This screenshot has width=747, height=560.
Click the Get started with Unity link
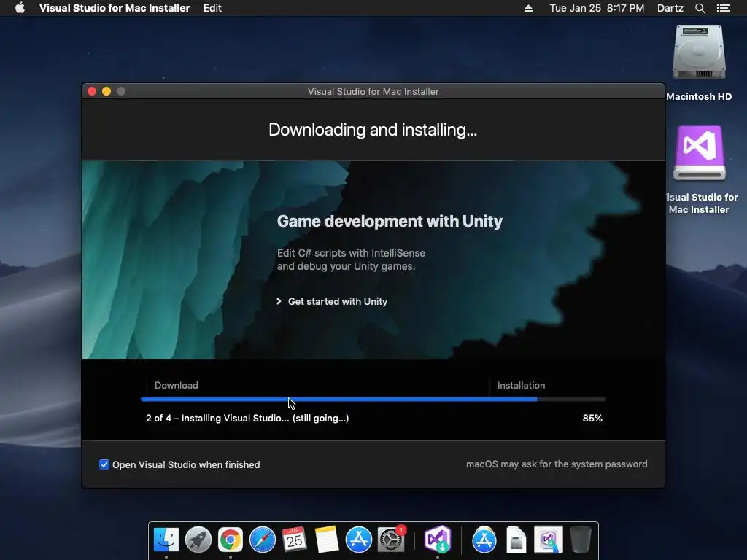tap(337, 301)
